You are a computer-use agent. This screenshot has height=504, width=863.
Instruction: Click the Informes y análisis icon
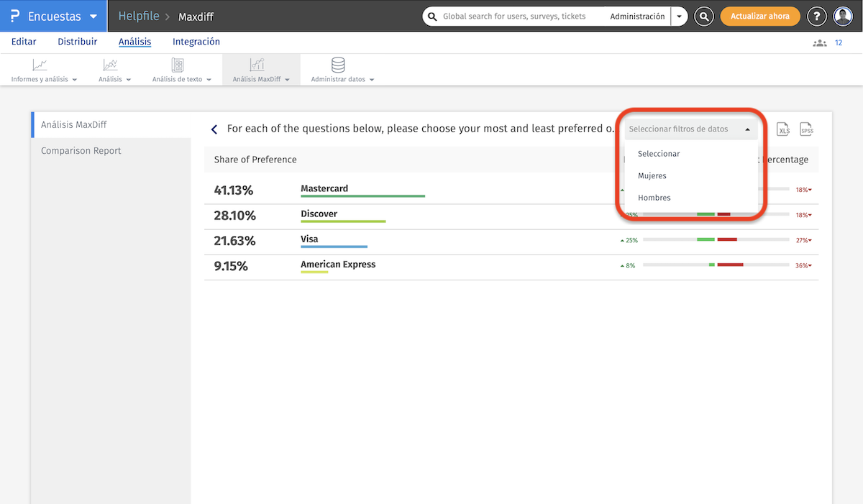point(40,65)
